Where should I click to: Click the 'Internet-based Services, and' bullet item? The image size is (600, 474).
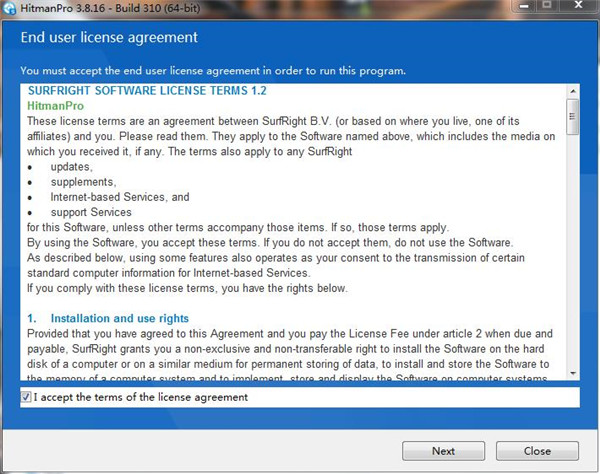click(120, 197)
